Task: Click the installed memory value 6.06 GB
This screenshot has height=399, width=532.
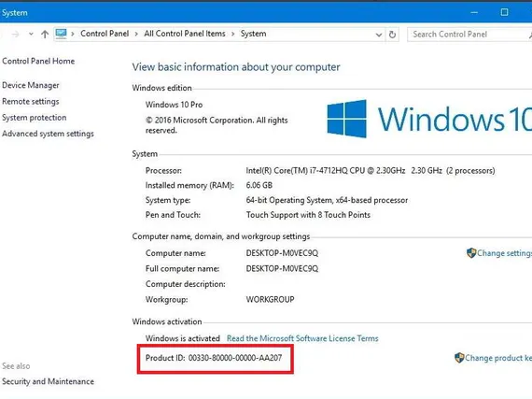Action: click(x=259, y=185)
